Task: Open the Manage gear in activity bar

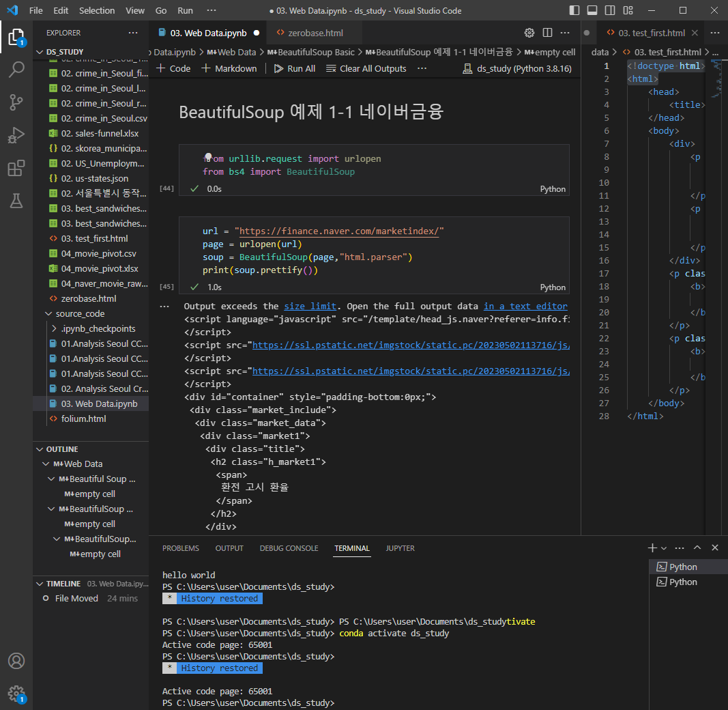Action: [16, 694]
